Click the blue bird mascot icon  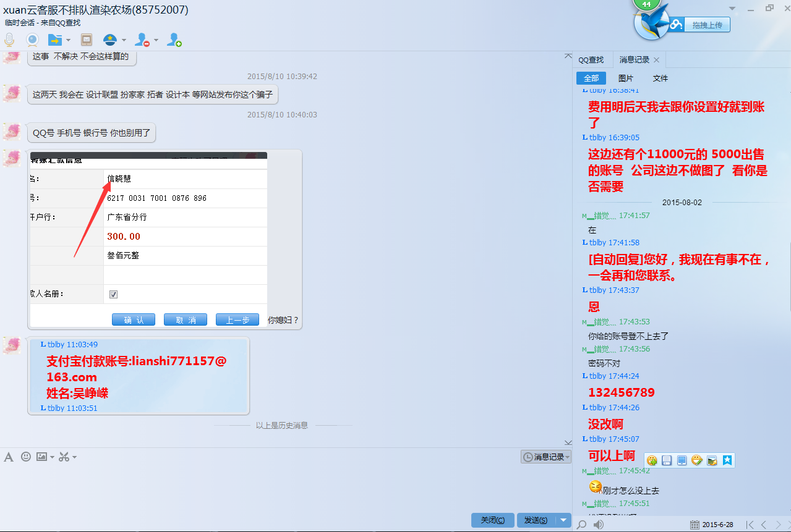tap(652, 23)
